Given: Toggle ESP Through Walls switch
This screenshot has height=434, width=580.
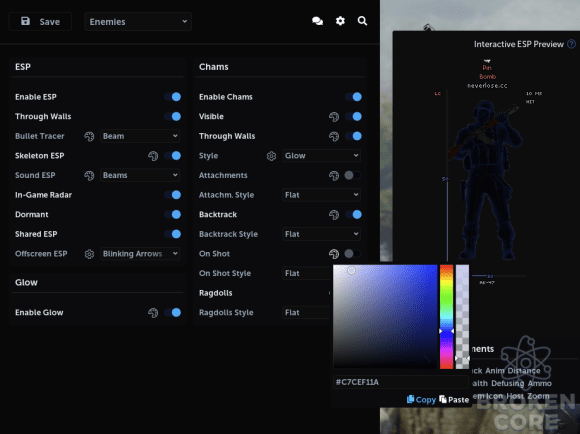Looking at the screenshot, I should pyautogui.click(x=173, y=117).
